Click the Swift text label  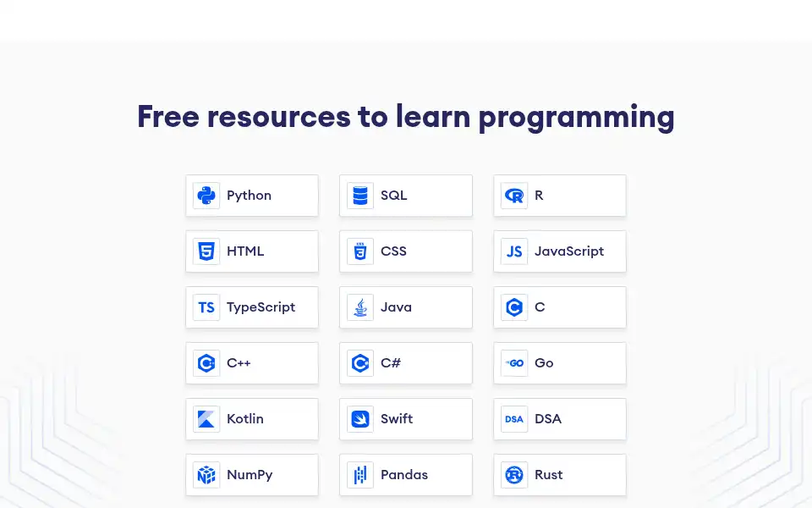tap(397, 419)
